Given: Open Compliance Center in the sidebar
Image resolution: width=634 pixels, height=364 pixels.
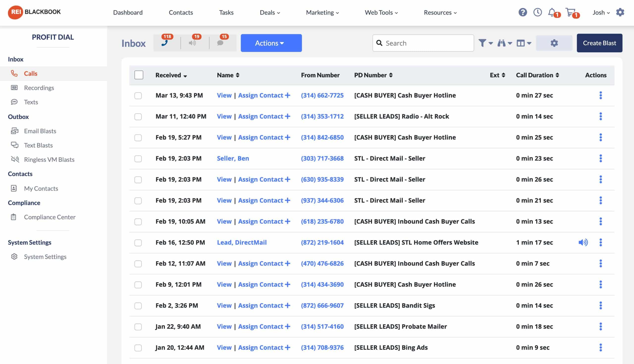Looking at the screenshot, I should coord(50,217).
